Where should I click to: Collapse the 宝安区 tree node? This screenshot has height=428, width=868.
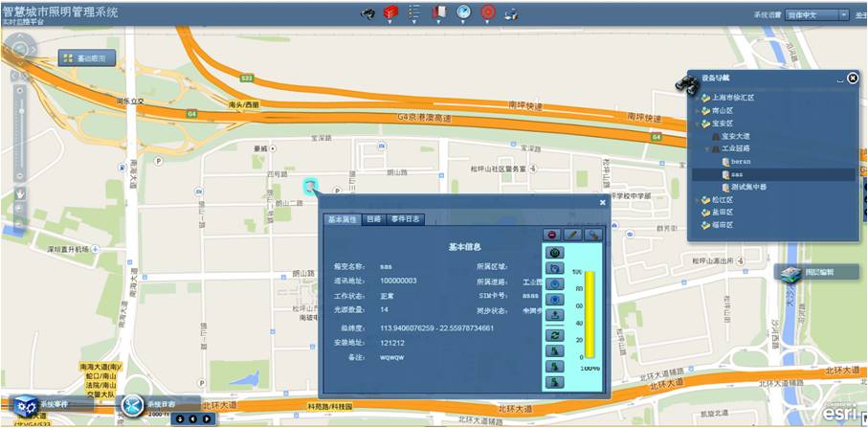[697, 124]
